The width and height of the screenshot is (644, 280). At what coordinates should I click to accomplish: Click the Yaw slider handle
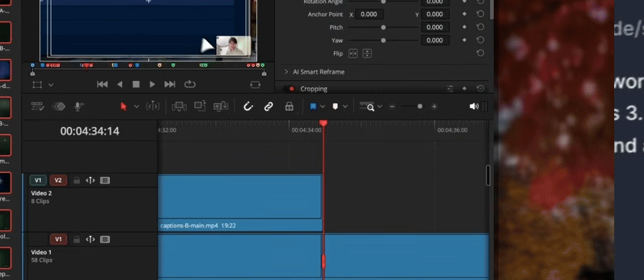pos(383,41)
